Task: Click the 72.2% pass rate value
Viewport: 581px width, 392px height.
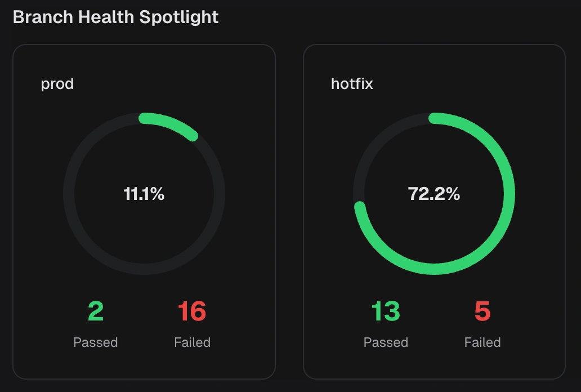Action: (x=434, y=194)
